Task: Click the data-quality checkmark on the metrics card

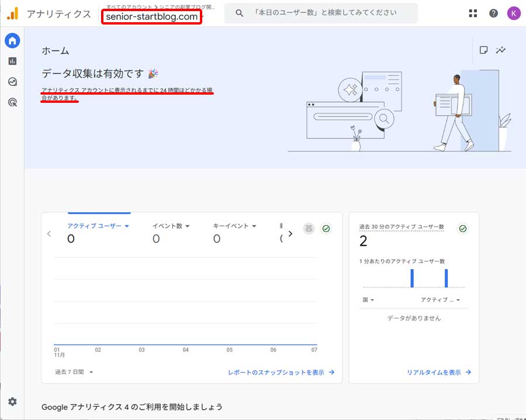Action: click(326, 228)
